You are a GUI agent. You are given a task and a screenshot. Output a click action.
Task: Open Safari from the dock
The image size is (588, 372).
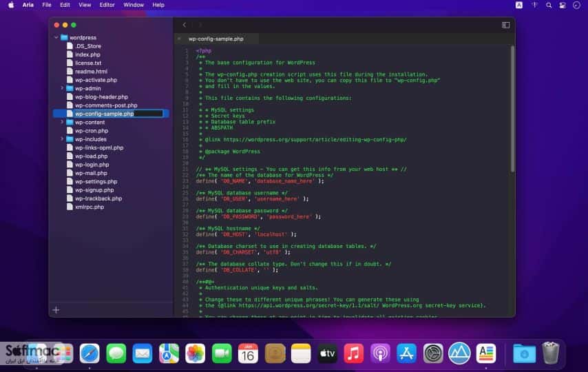[x=90, y=353]
